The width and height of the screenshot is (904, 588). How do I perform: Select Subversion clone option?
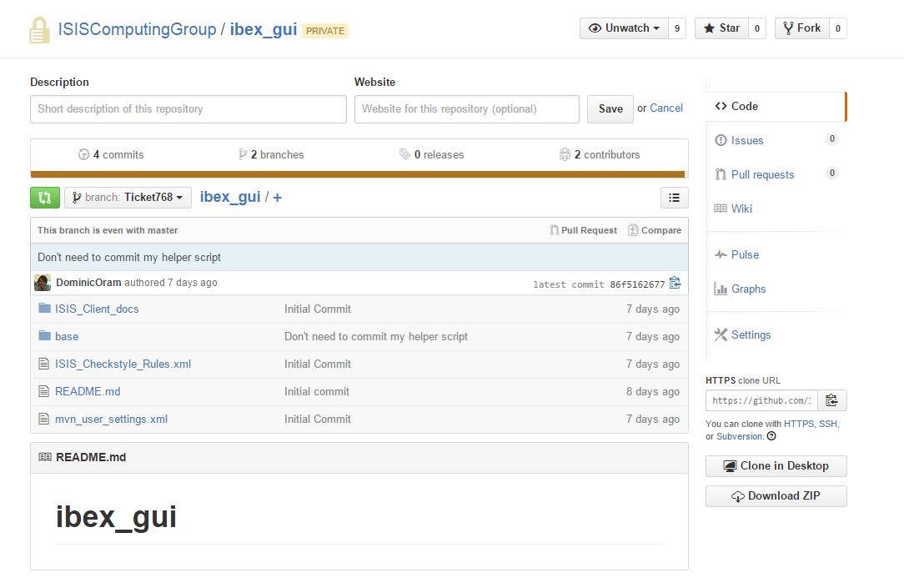(739, 436)
